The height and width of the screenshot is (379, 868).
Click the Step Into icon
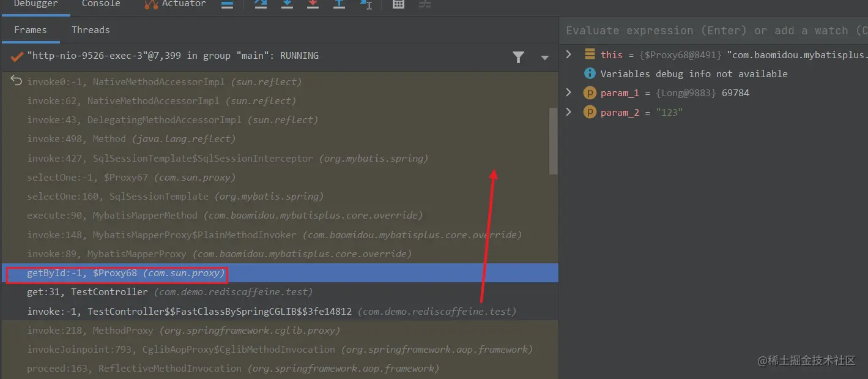pos(287,4)
